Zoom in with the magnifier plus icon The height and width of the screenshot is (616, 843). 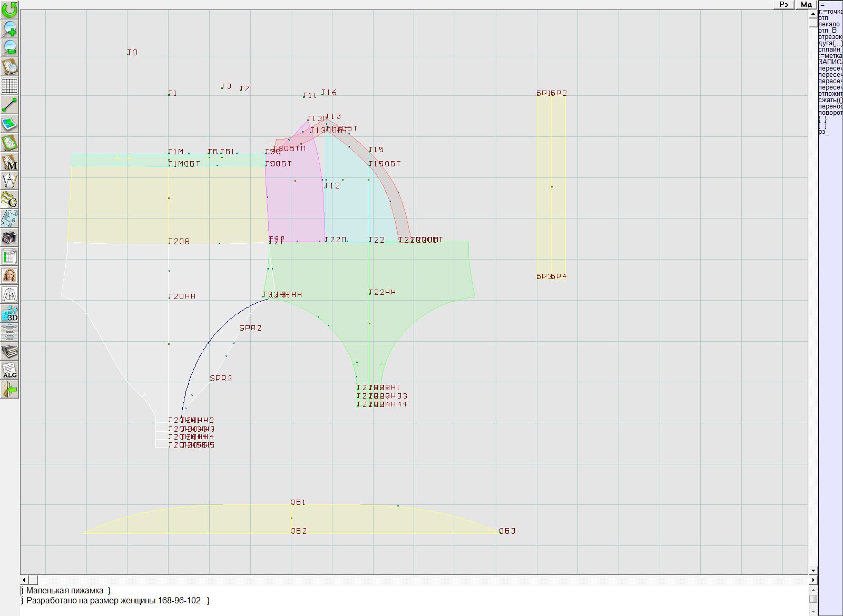click(9, 28)
